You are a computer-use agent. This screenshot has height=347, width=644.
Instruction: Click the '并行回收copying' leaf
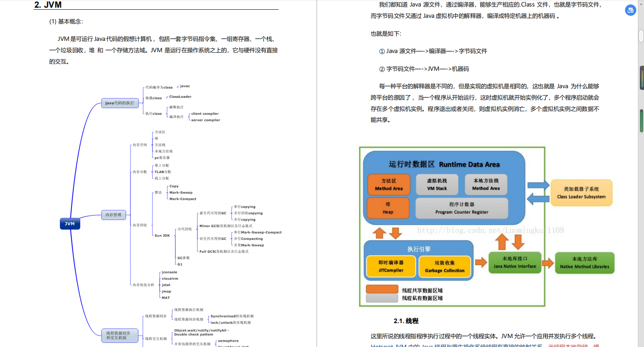coord(248,213)
